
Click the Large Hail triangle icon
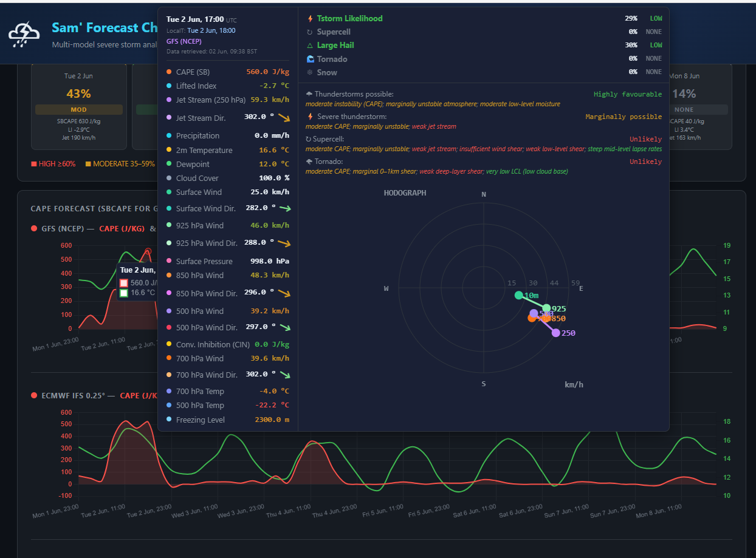310,46
